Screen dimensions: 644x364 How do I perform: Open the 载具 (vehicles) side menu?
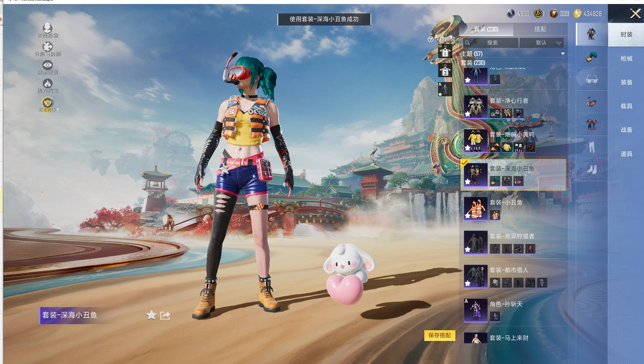click(x=626, y=106)
